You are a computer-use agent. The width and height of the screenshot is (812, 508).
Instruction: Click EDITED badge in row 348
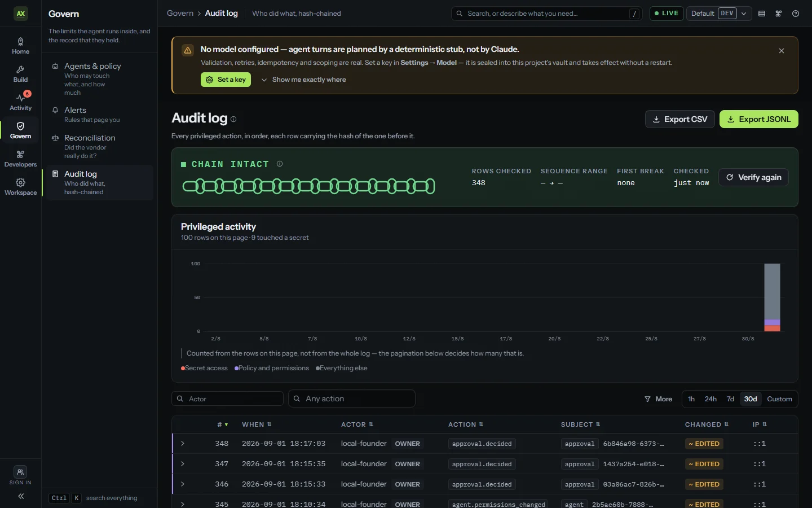click(704, 444)
